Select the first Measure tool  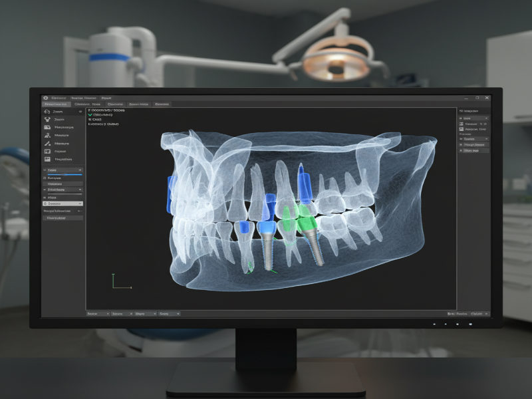[61, 135]
